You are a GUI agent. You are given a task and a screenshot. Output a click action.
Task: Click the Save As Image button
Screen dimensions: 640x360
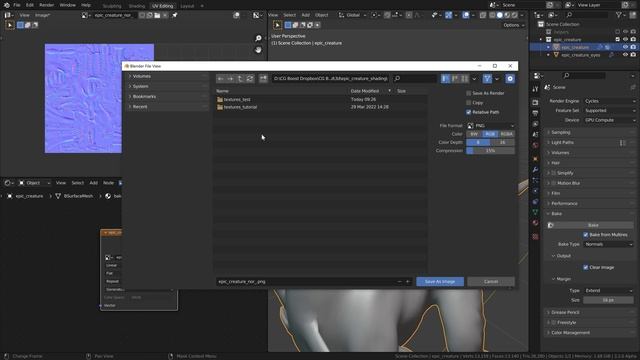[x=440, y=282]
